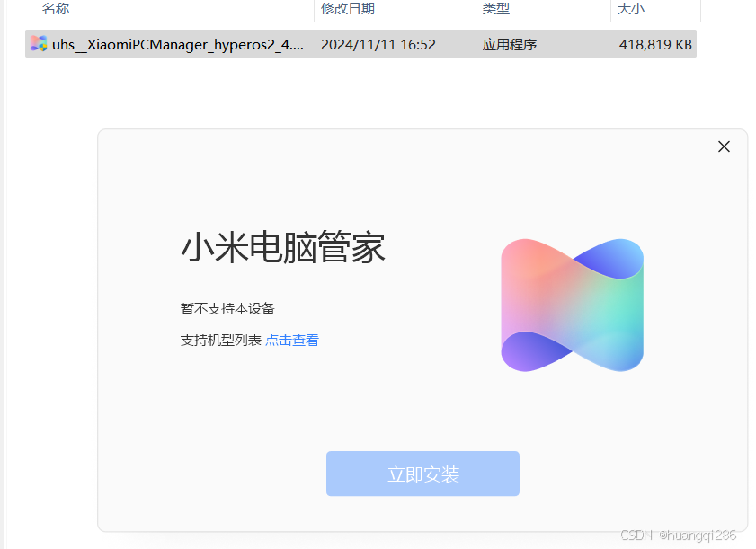Sort files by 名称 column header
Viewport: 756px width, 549px height.
point(56,8)
